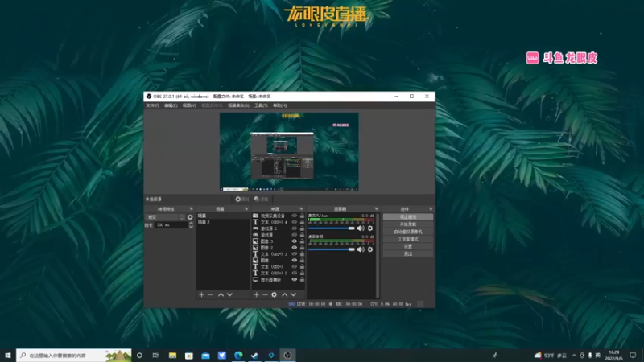Show hidden tray icons chevron

[574, 355]
